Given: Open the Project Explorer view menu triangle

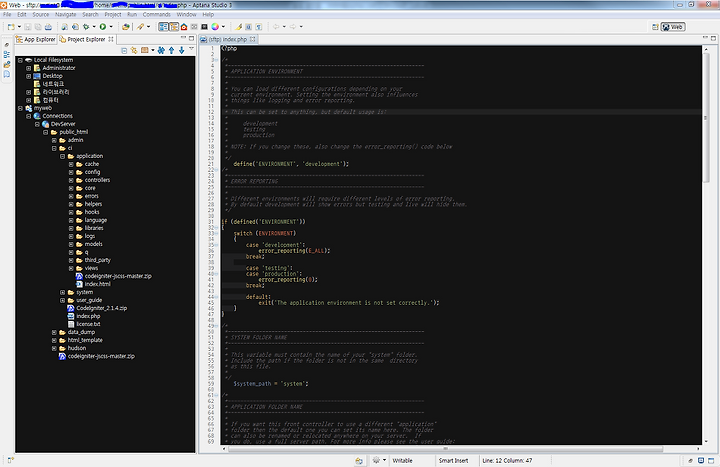Looking at the screenshot, I should [191, 49].
